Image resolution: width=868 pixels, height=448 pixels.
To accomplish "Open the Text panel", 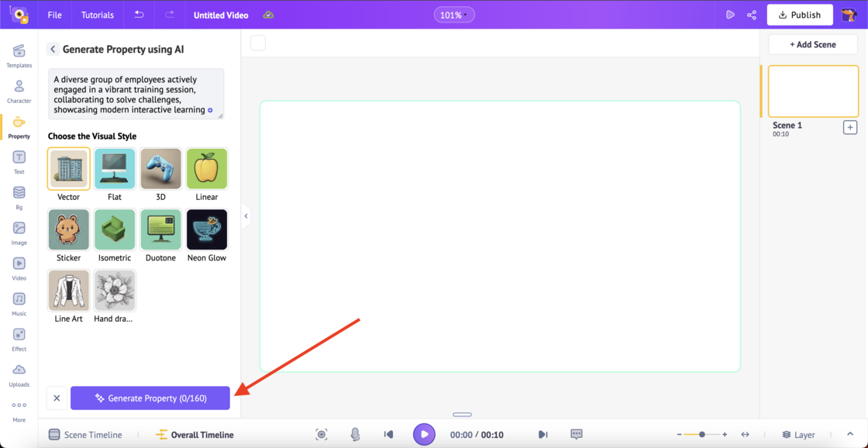I will 19,160.
